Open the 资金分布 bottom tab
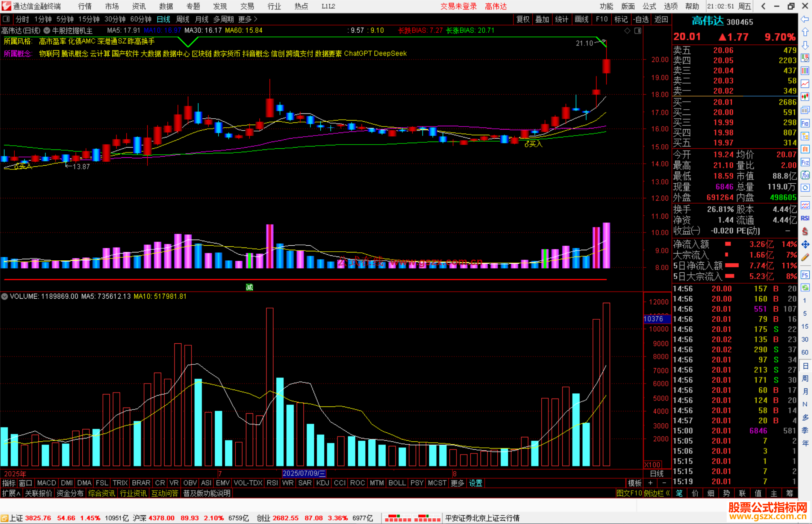Image resolution: width=812 pixels, height=524 pixels. (x=70, y=493)
